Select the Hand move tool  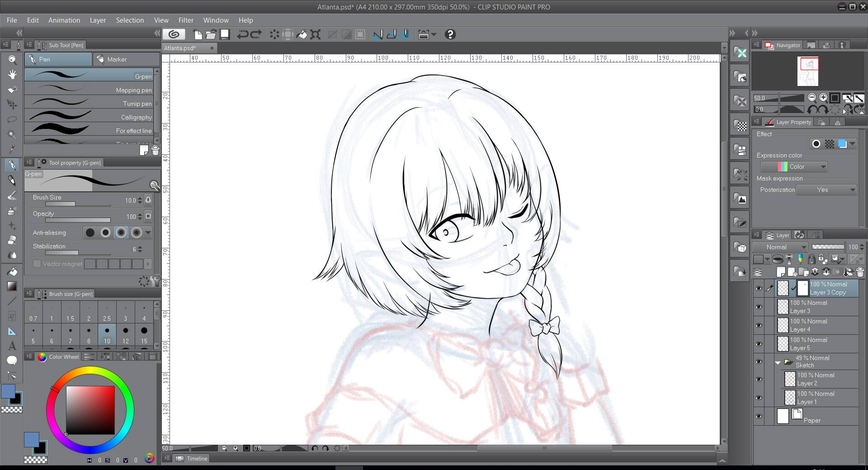tap(12, 74)
